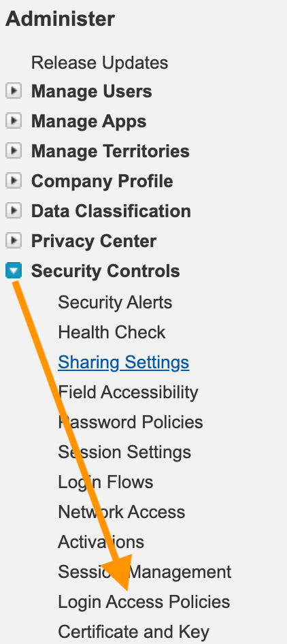This screenshot has height=644, width=287.
Task: Select Certificate and Key item
Action: point(134,632)
